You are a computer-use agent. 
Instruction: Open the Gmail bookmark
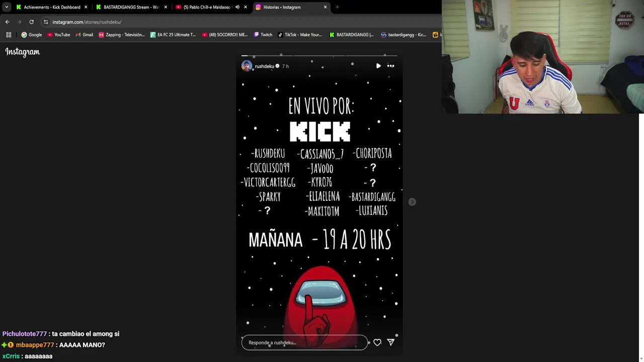[x=84, y=35]
